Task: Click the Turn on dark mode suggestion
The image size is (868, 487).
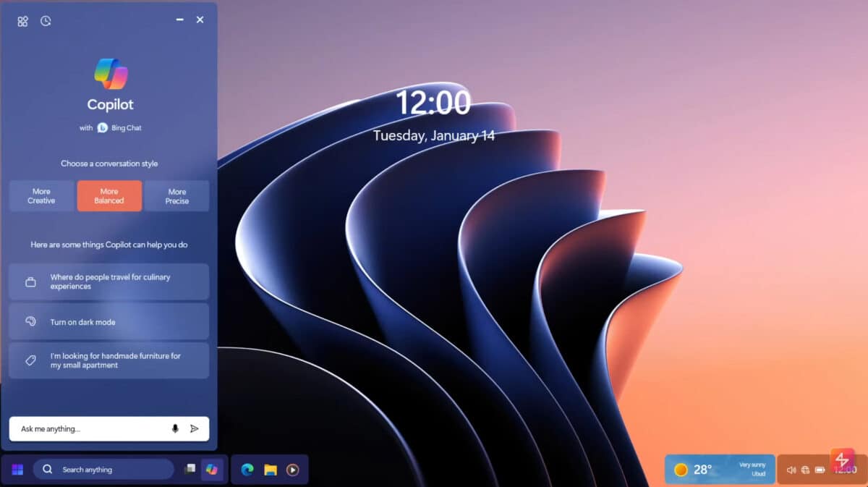Action: click(x=109, y=321)
